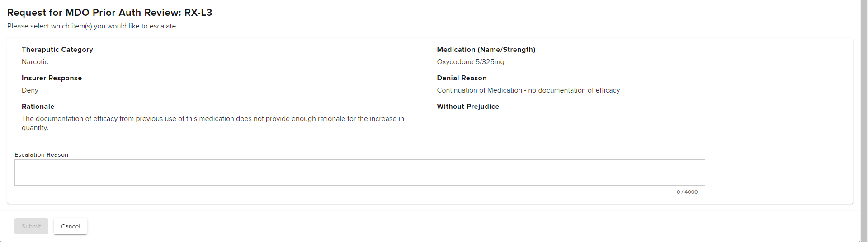Click the Theraputic Category label

point(57,50)
